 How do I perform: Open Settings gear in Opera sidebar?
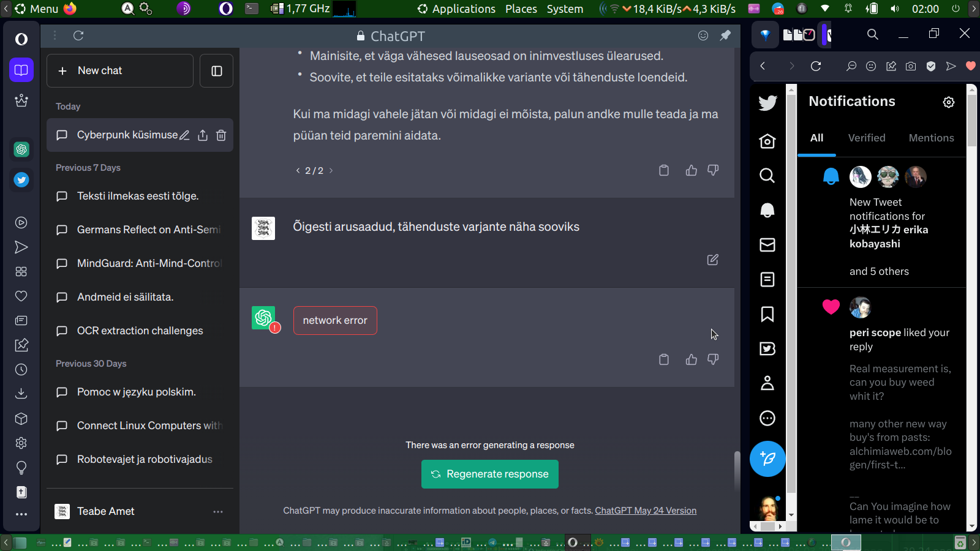click(x=21, y=443)
